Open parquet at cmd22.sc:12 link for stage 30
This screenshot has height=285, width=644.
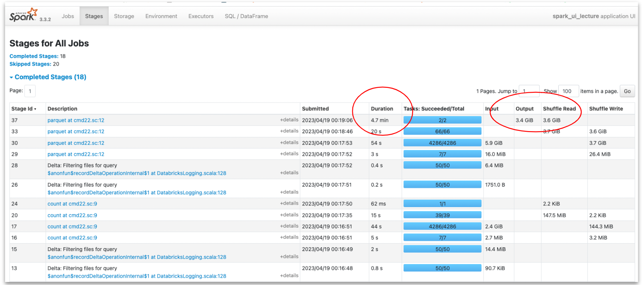point(76,143)
